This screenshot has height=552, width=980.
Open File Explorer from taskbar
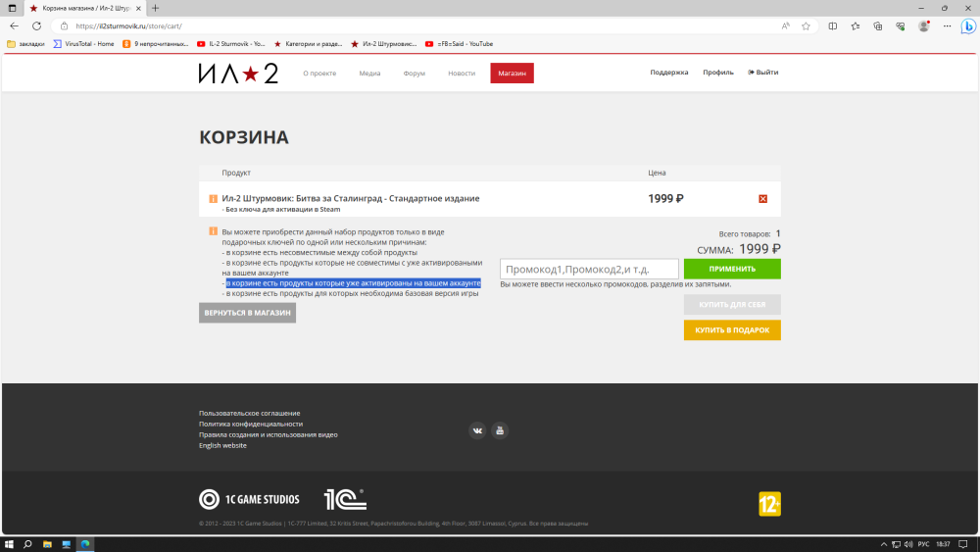[x=47, y=544]
